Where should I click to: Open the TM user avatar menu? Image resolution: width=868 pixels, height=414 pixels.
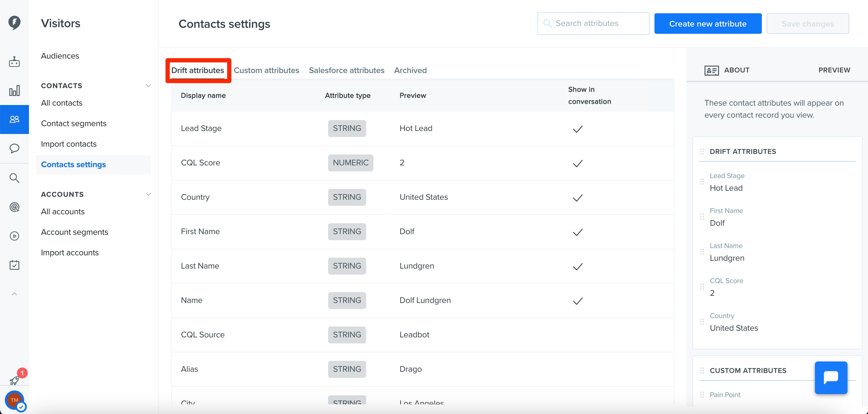click(x=14, y=400)
